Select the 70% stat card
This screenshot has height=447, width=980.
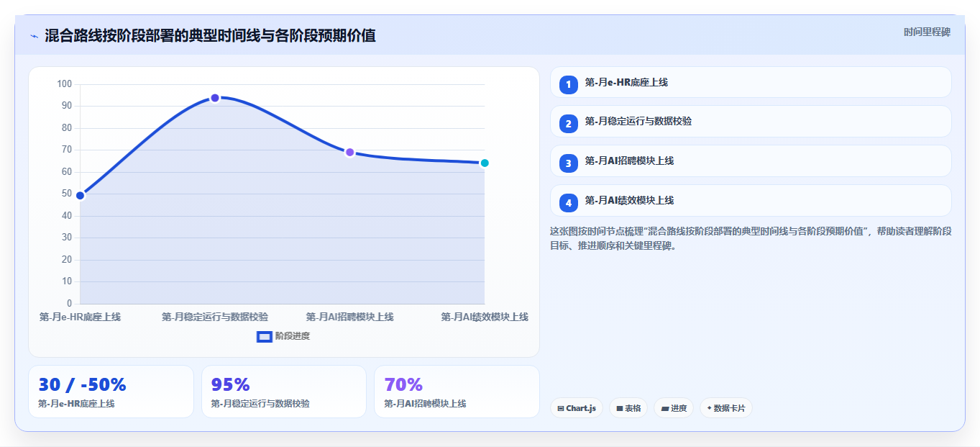[457, 392]
